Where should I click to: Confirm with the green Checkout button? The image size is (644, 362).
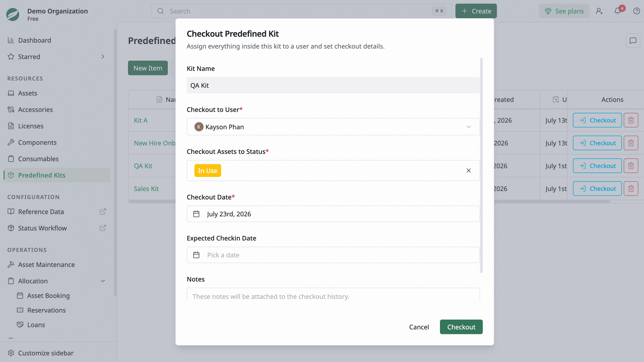[461, 327]
